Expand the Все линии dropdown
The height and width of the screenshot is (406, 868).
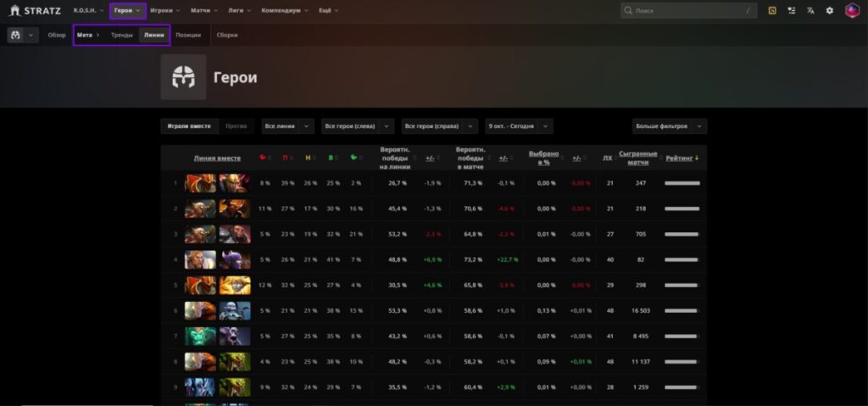[x=288, y=126]
